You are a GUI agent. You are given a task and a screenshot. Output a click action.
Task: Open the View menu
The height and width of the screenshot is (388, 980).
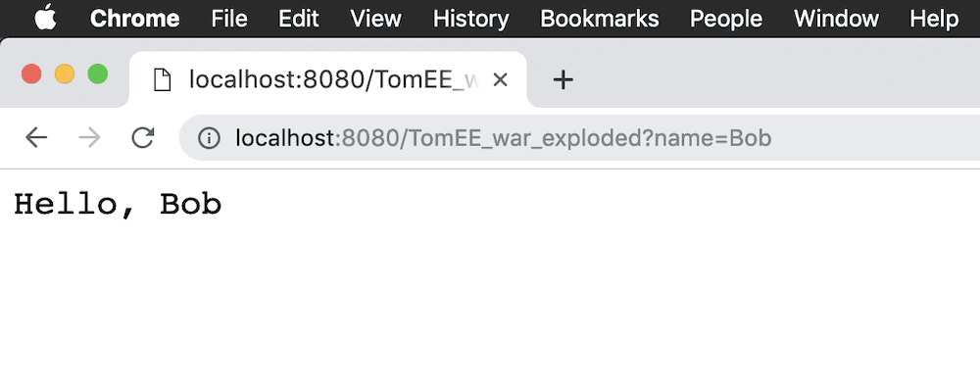pyautogui.click(x=375, y=19)
